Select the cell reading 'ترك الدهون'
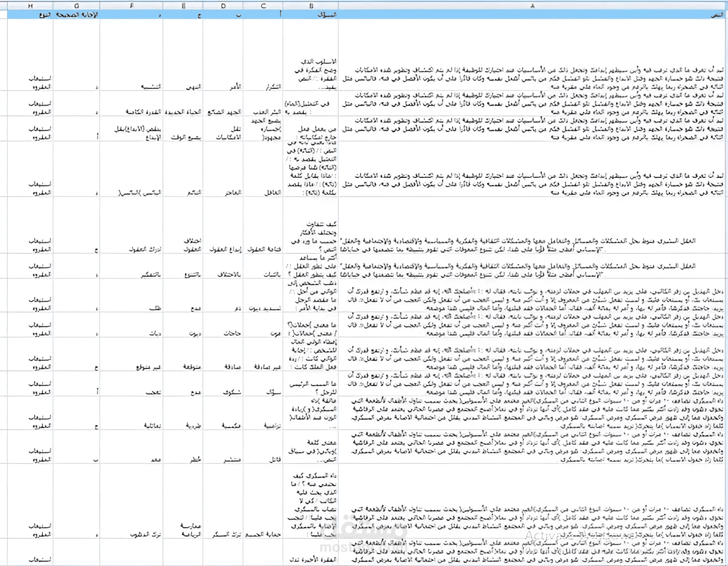This screenshot has height=566, width=728. 131,501
